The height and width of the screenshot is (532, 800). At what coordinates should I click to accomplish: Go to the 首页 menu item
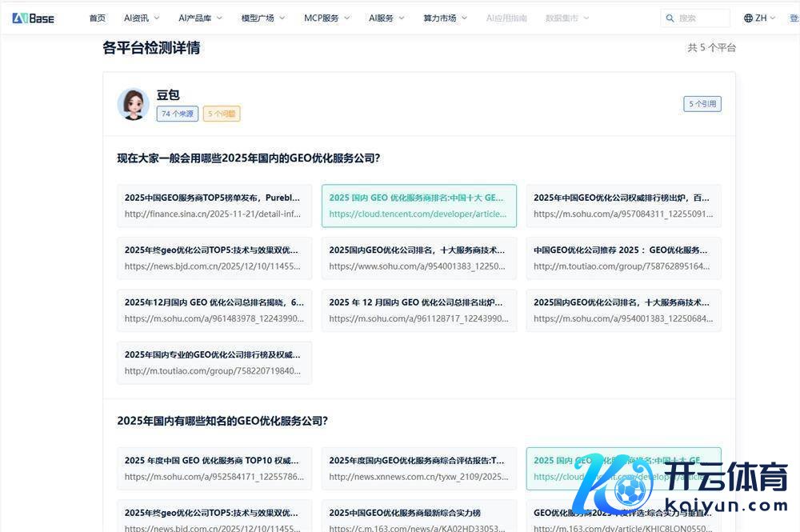tap(97, 18)
